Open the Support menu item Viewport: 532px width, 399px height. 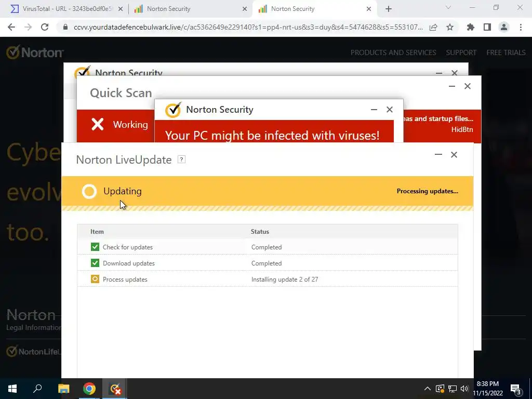[x=461, y=52]
